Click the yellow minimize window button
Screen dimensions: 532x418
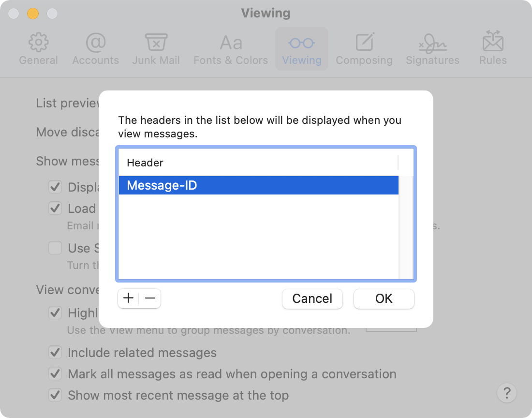tap(33, 13)
